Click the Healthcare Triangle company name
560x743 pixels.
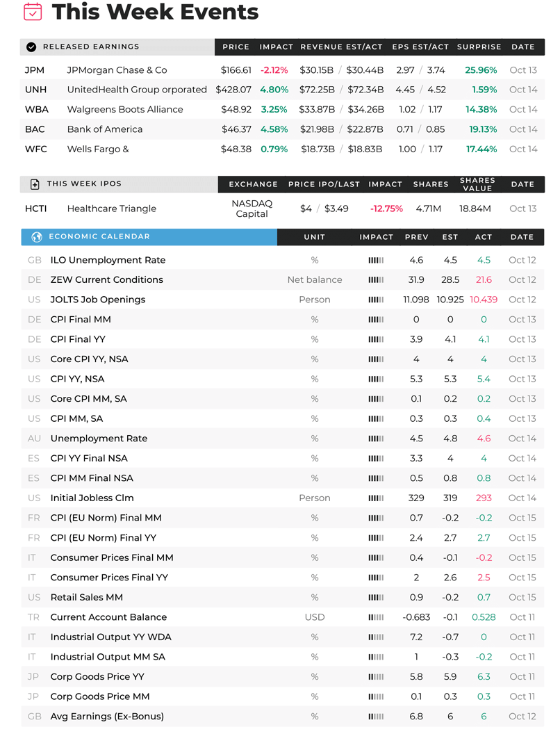(x=112, y=209)
